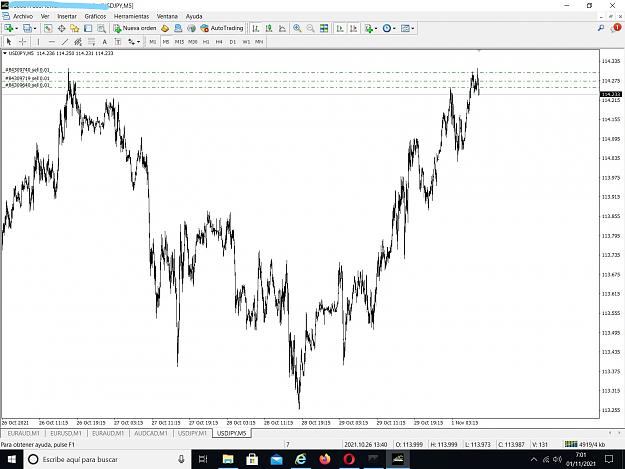Click the Nueva orden button
625x469 pixels.
pos(135,28)
